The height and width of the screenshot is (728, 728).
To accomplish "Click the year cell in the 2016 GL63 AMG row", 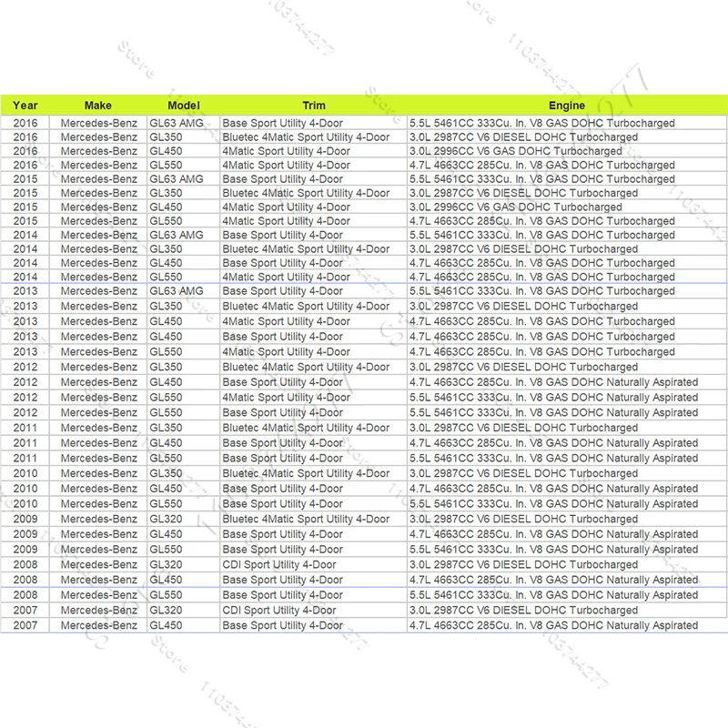I will click(25, 123).
